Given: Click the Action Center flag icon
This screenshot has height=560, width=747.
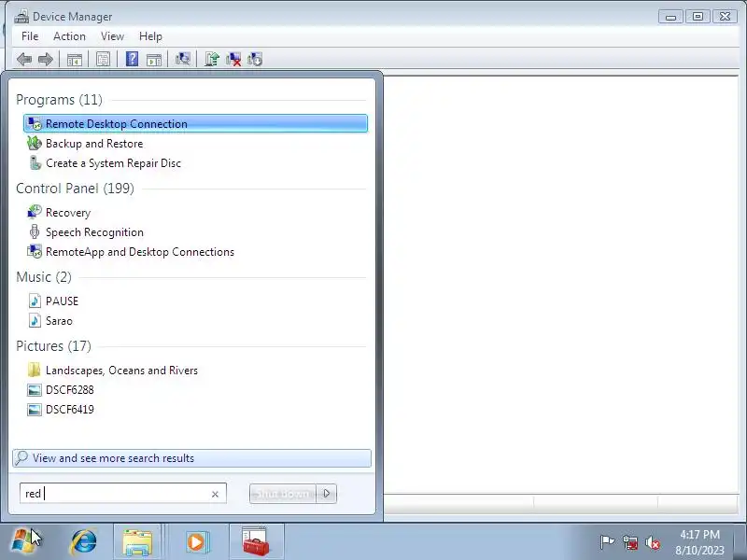Looking at the screenshot, I should tap(607, 542).
